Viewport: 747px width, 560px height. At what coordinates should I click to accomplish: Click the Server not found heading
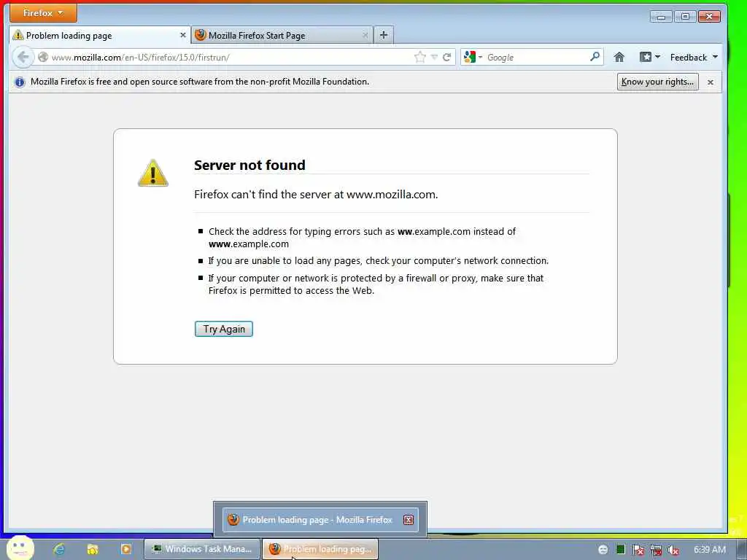pyautogui.click(x=249, y=165)
